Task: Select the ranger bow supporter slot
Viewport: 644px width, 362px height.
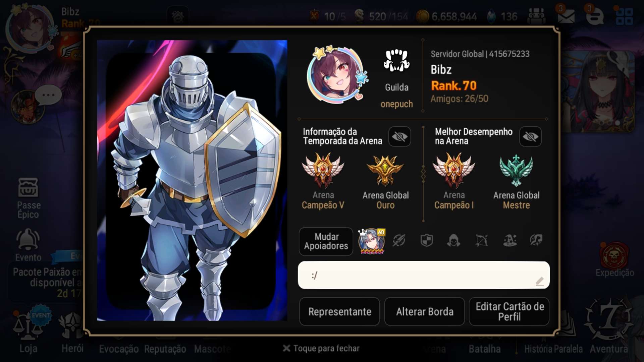Action: pos(481,240)
